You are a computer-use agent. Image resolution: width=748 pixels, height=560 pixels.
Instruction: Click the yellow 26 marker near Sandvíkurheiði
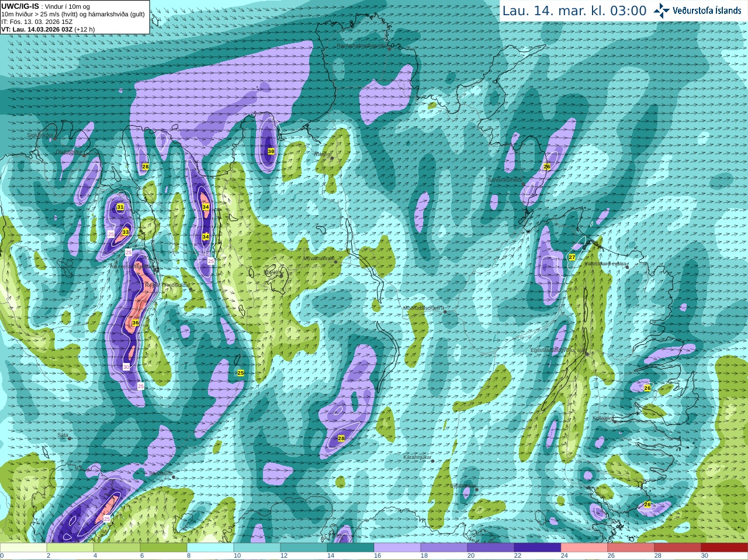pos(547,167)
